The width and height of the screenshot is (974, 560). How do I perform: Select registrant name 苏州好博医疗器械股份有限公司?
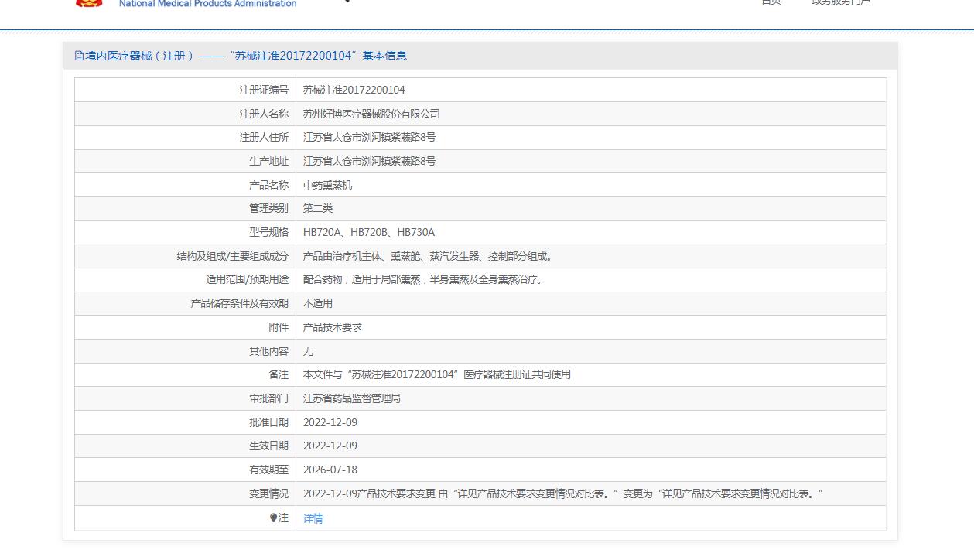point(371,114)
